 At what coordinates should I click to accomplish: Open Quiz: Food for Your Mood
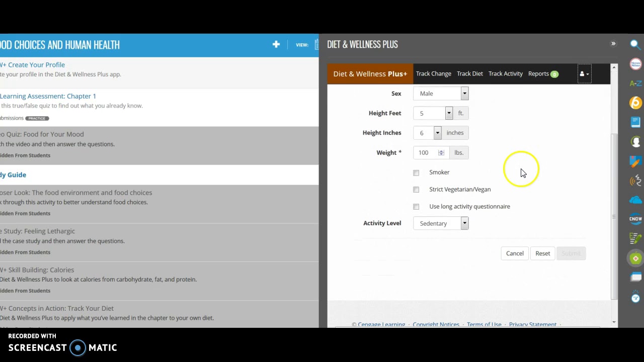42,134
